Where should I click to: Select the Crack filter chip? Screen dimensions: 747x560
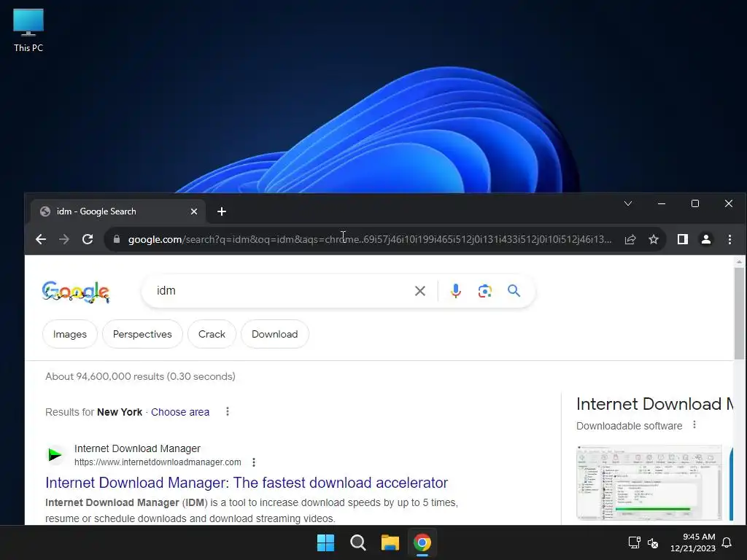[212, 334]
